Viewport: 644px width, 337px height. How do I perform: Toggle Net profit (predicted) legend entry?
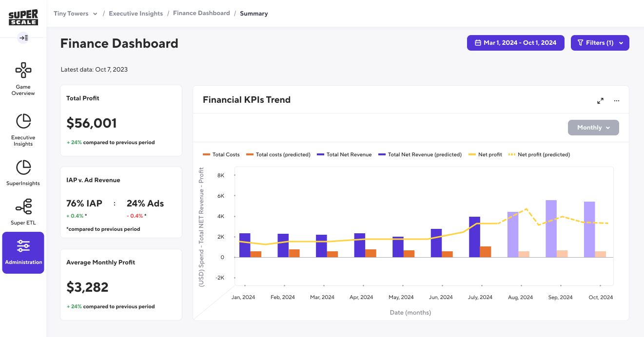[539, 154]
